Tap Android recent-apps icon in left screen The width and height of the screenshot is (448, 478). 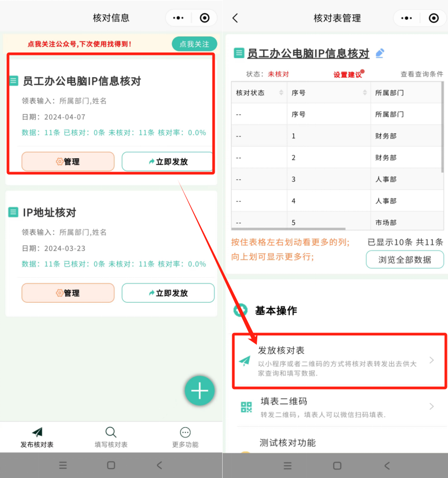[x=63, y=465]
